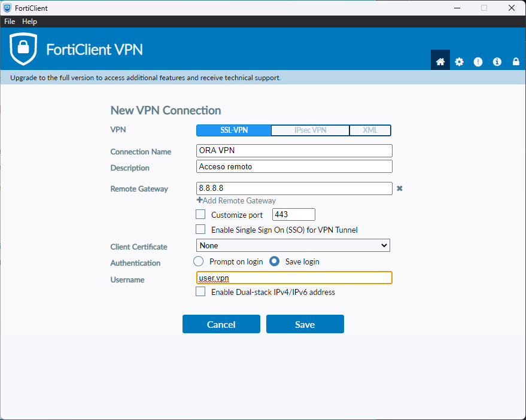Screen dimensions: 526x420
Task: Select the Prompt on login option
Action: coord(198,261)
